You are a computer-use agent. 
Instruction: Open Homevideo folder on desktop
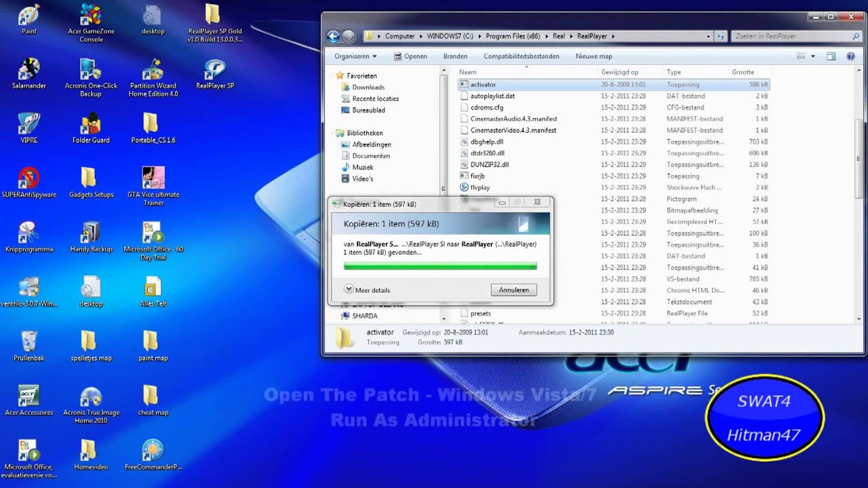click(x=91, y=454)
